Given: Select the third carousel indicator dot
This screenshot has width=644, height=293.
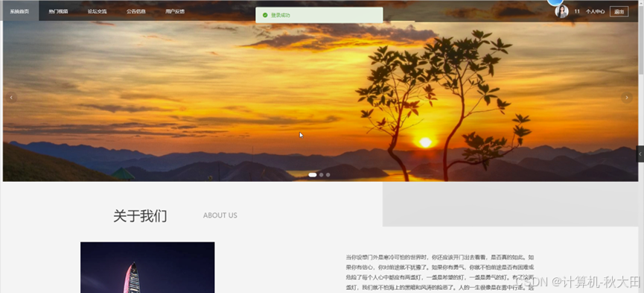Looking at the screenshot, I should pyautogui.click(x=328, y=175).
